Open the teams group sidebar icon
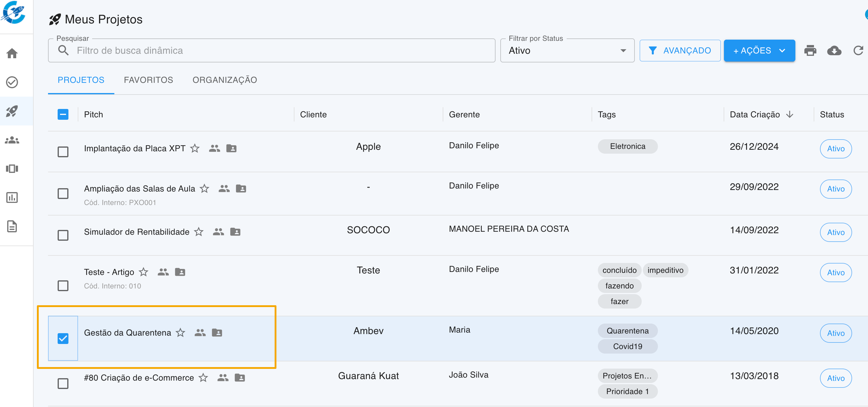The image size is (868, 407). [x=12, y=140]
